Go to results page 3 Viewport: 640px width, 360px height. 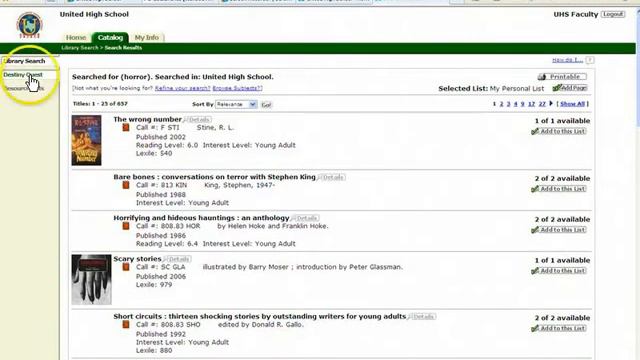[509, 104]
